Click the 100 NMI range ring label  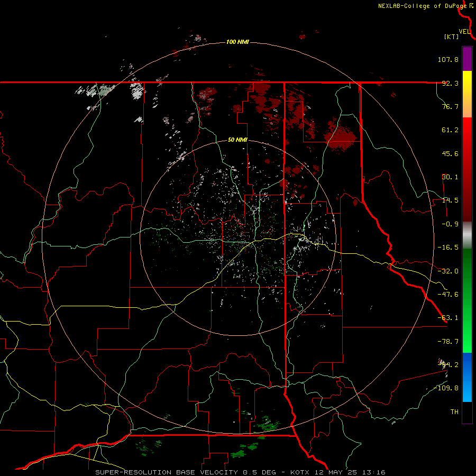237,42
